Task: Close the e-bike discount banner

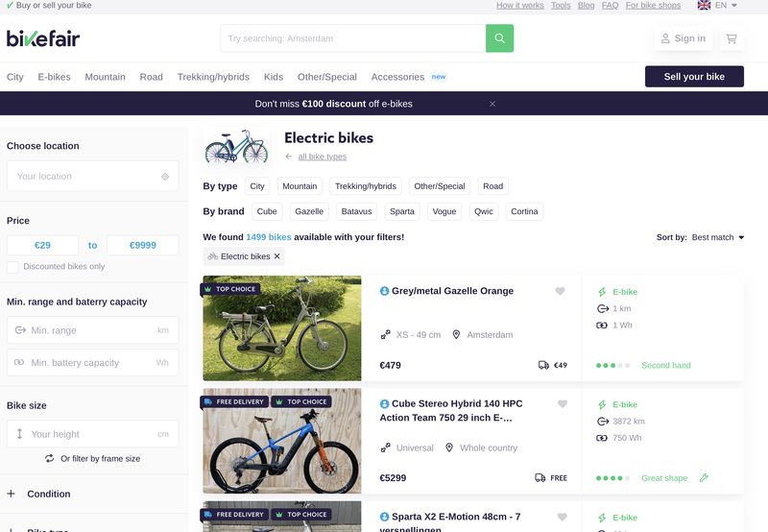Action: point(492,104)
